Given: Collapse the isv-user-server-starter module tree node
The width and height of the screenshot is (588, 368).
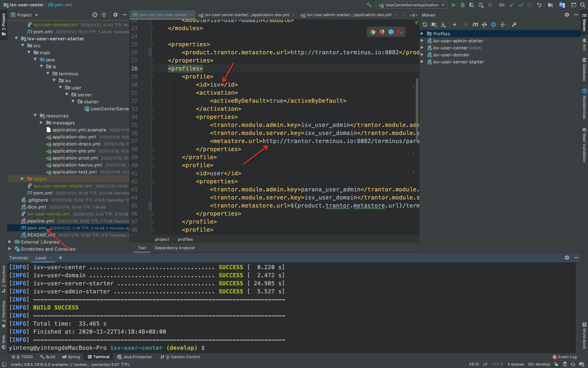Looking at the screenshot, I should click(16, 38).
